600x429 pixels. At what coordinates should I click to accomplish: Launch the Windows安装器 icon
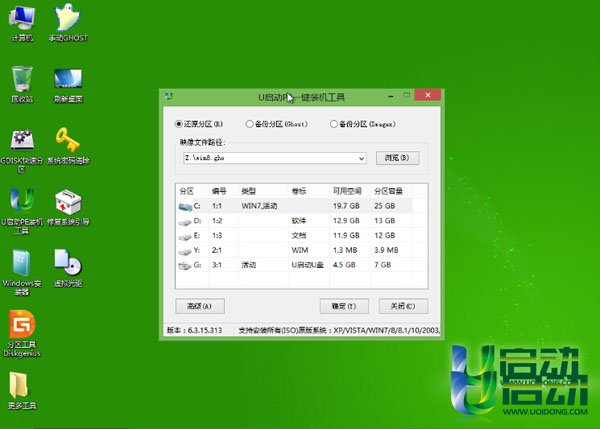(22, 272)
